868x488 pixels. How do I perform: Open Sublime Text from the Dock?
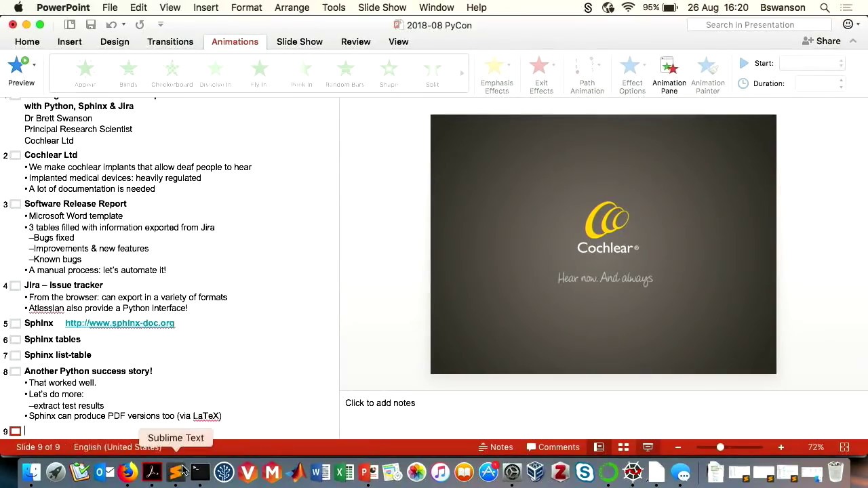[176, 472]
